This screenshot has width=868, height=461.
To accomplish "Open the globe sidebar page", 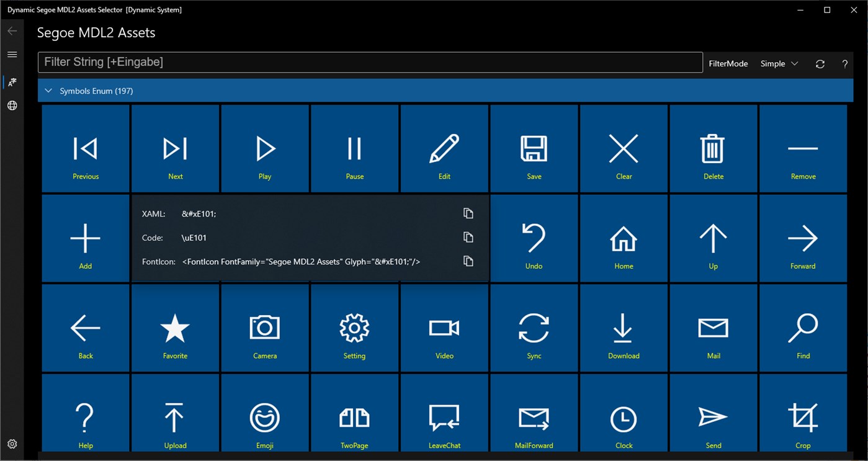I will tap(12, 105).
